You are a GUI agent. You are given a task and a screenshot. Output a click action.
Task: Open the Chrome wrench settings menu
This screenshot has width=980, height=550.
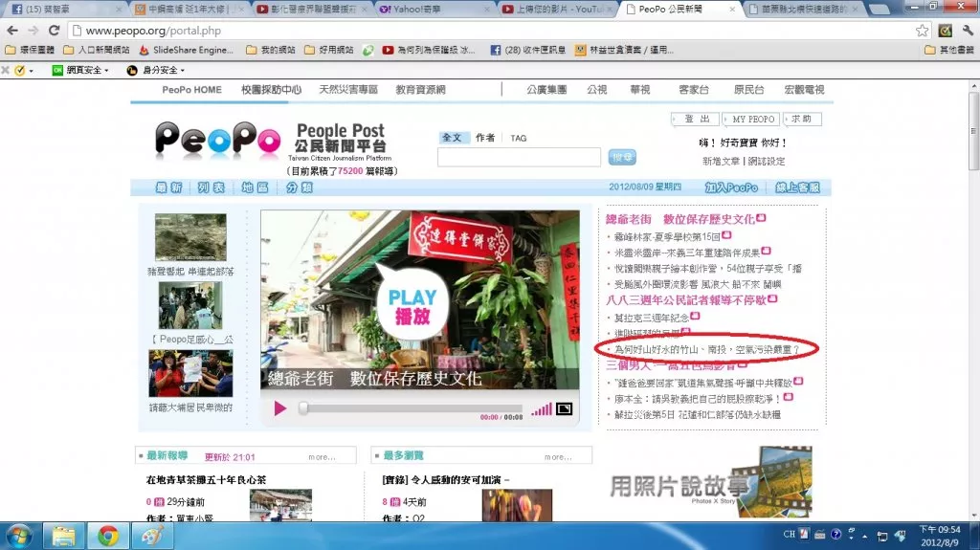[x=968, y=30]
